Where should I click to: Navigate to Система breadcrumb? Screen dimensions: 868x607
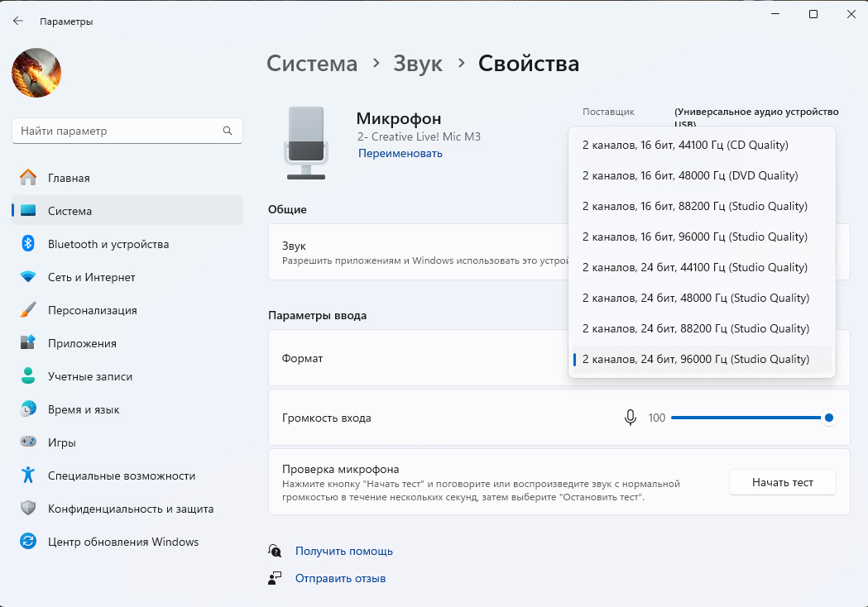tap(312, 64)
